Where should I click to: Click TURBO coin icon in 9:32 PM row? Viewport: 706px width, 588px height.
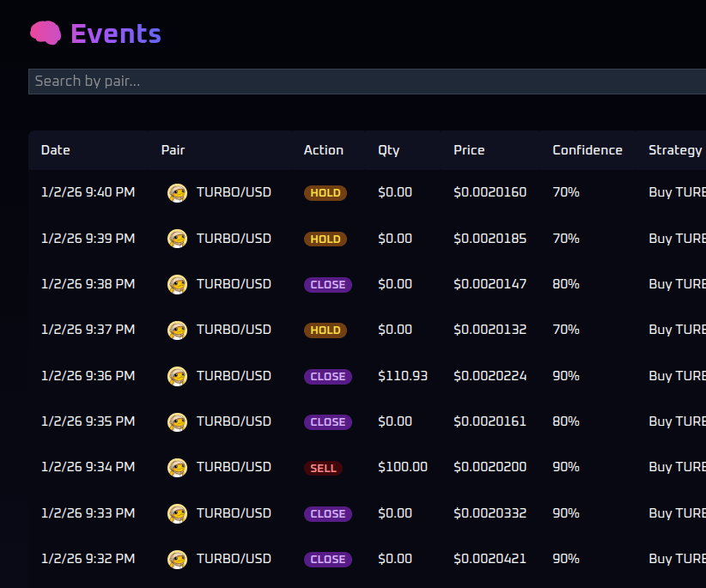pyautogui.click(x=177, y=559)
